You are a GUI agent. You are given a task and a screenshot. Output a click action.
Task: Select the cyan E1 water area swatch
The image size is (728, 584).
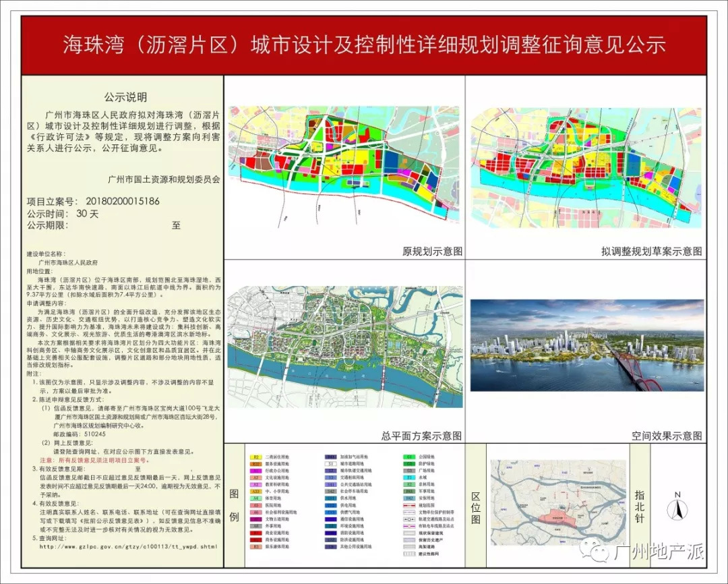(x=409, y=478)
